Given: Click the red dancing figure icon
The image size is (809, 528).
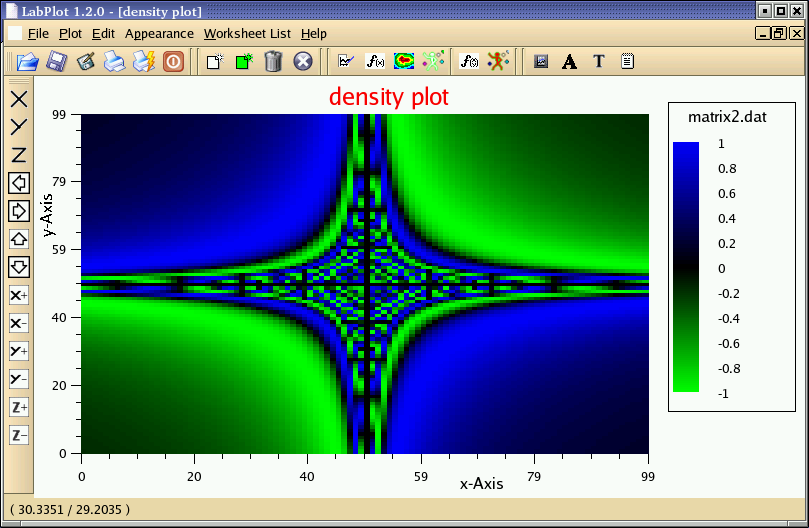Looking at the screenshot, I should point(498,61).
